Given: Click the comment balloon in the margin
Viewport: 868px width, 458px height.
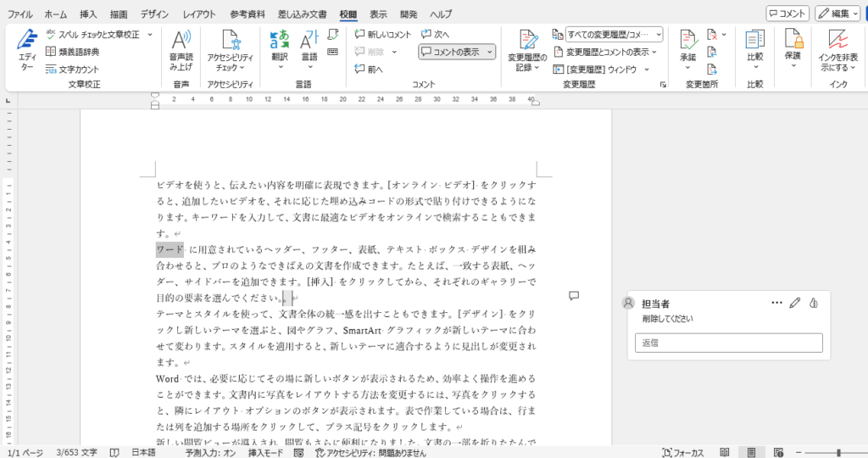Looking at the screenshot, I should [574, 296].
